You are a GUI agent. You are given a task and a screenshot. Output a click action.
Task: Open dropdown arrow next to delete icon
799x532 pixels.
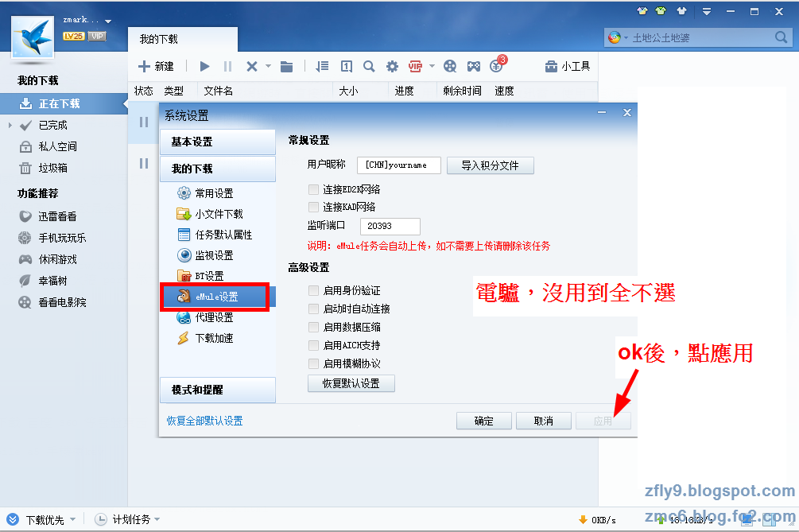[268, 66]
